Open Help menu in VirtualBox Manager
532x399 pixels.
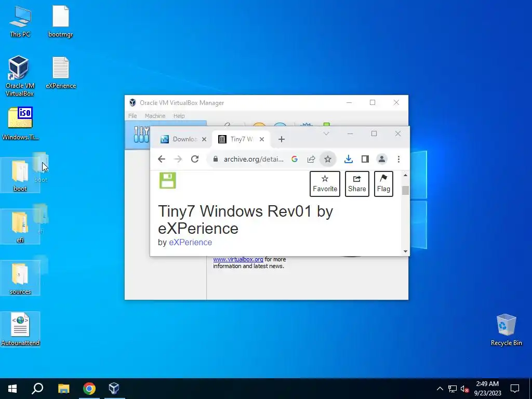point(179,116)
